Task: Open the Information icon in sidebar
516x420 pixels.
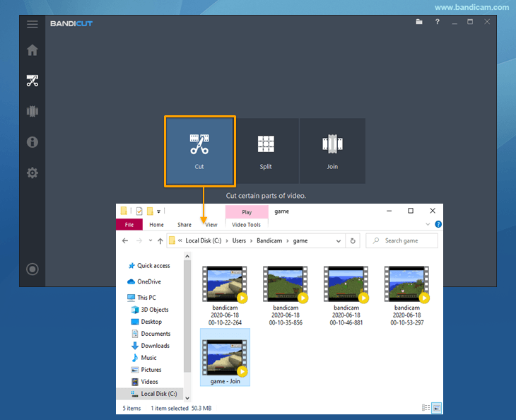Action: [33, 142]
